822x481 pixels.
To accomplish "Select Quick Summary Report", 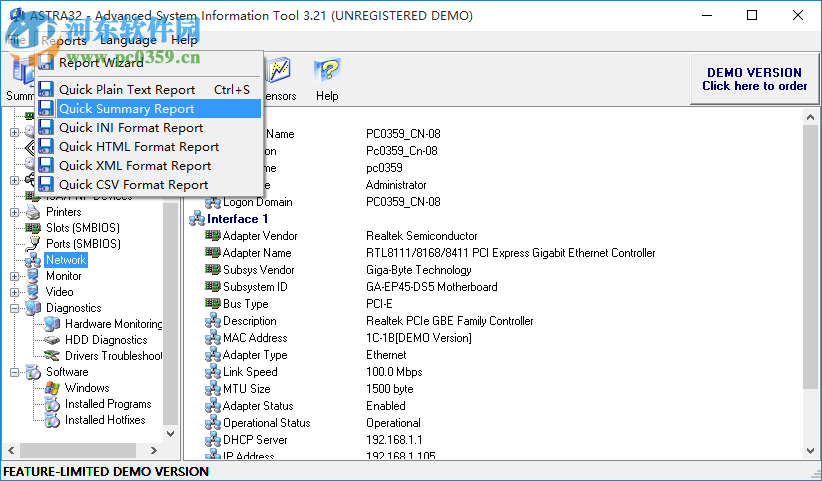I will click(x=149, y=108).
